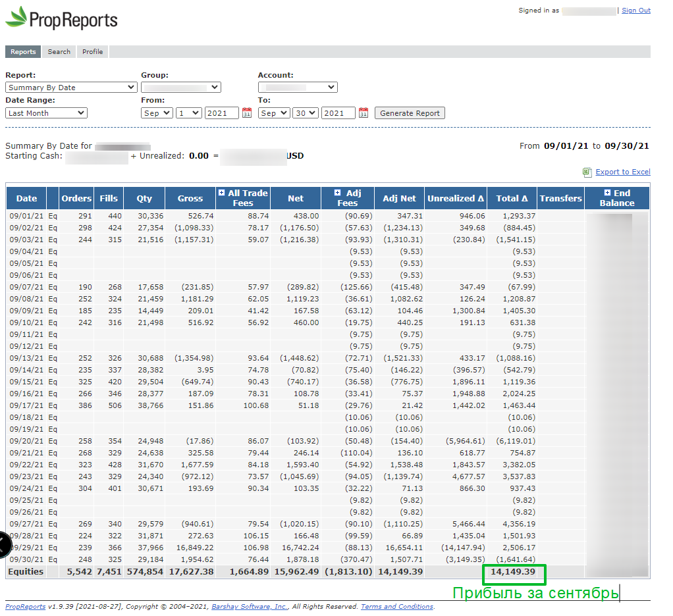673x616 pixels.
Task: Expand the Adj Fees column plus icon
Action: [x=338, y=193]
